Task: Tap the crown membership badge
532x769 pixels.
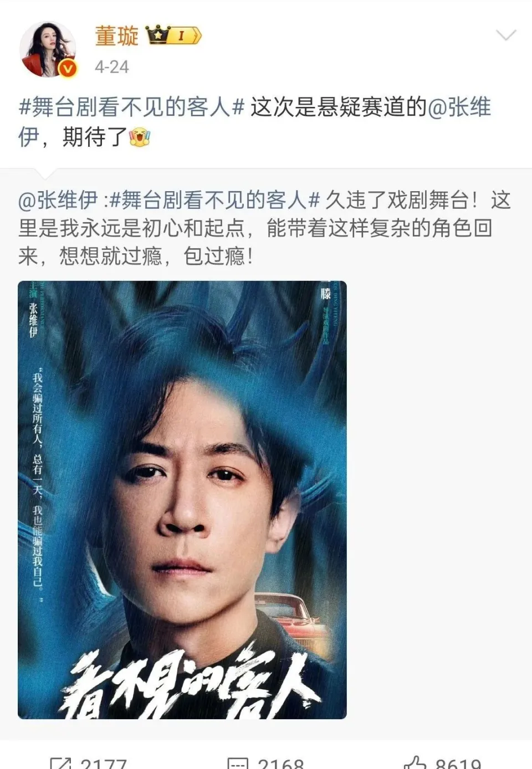Action: [173, 36]
